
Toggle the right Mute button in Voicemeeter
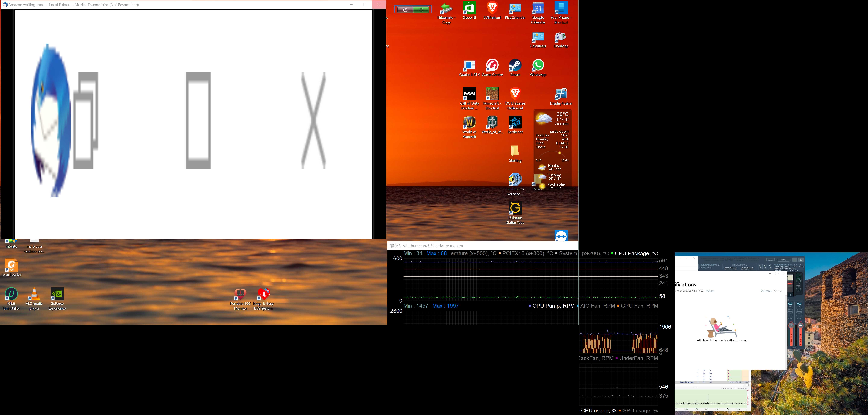[799, 318]
